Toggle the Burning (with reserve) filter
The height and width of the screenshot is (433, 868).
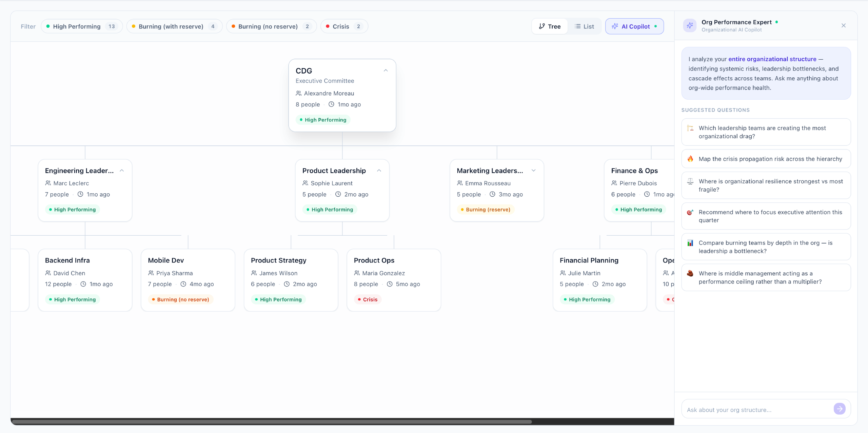pyautogui.click(x=174, y=26)
